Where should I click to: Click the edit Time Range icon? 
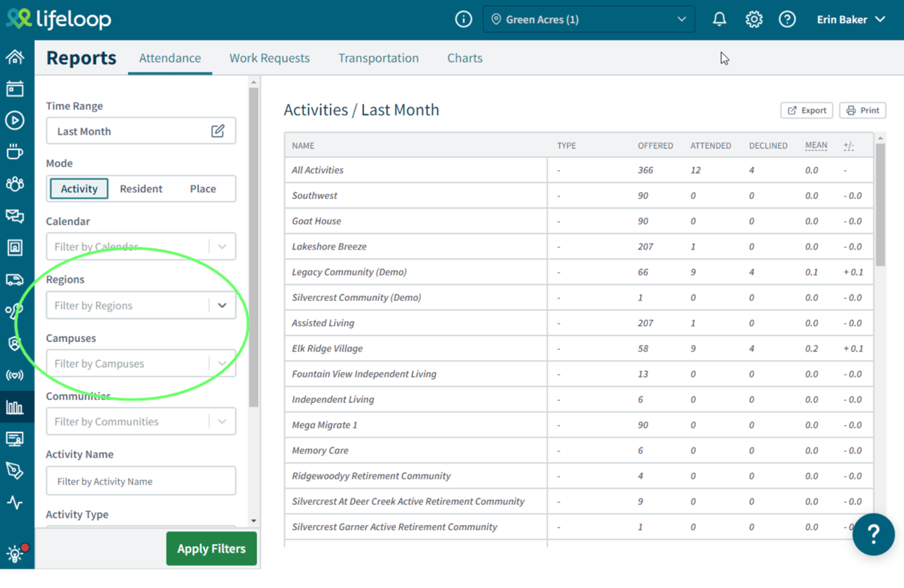click(218, 131)
